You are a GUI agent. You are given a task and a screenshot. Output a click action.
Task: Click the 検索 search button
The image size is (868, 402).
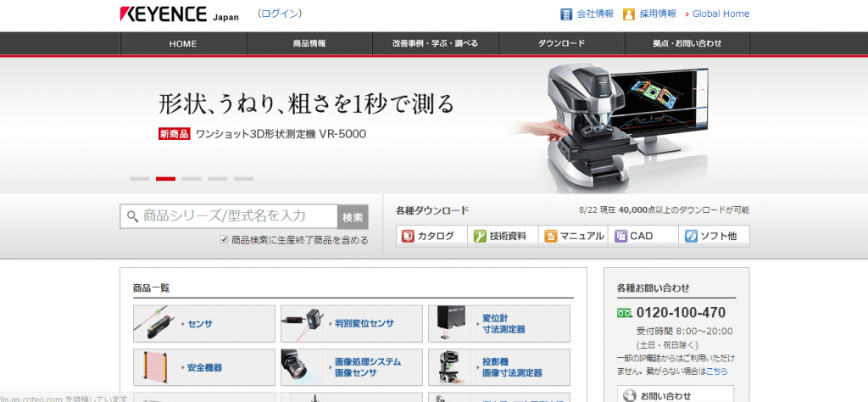coord(353,217)
